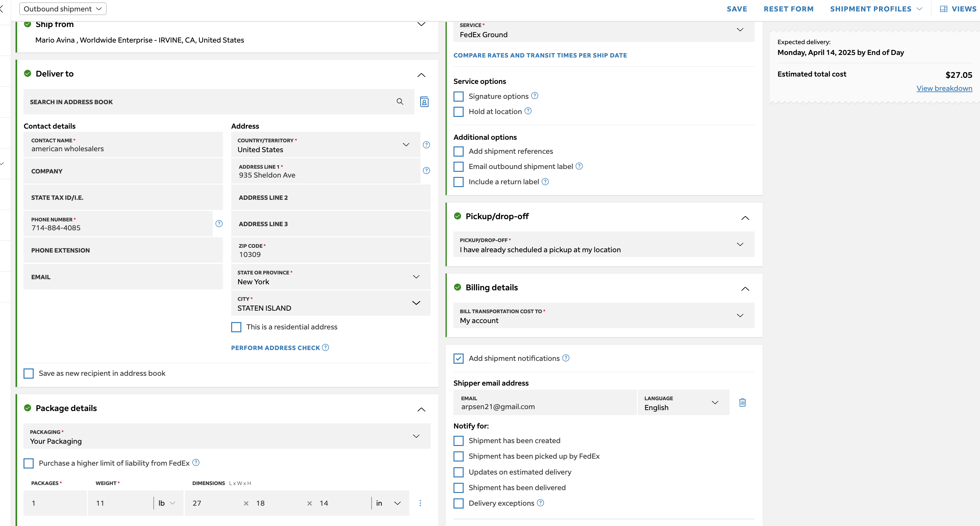Click the Save button

click(x=737, y=9)
